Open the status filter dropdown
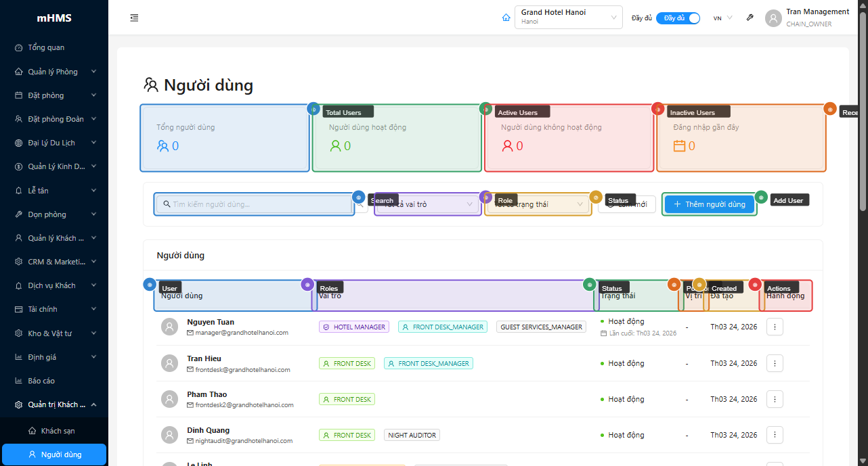The height and width of the screenshot is (466, 868). (x=538, y=204)
